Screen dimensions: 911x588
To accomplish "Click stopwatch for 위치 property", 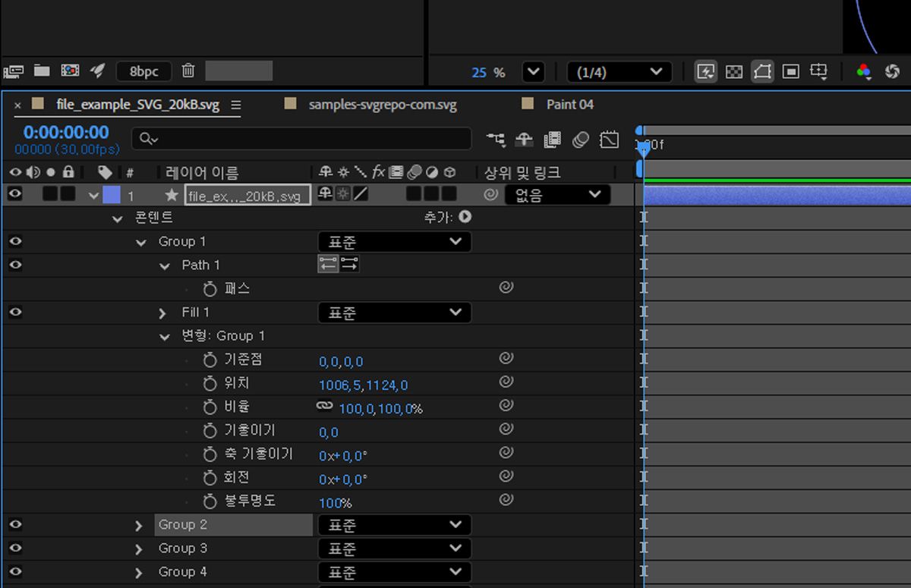I will [210, 384].
